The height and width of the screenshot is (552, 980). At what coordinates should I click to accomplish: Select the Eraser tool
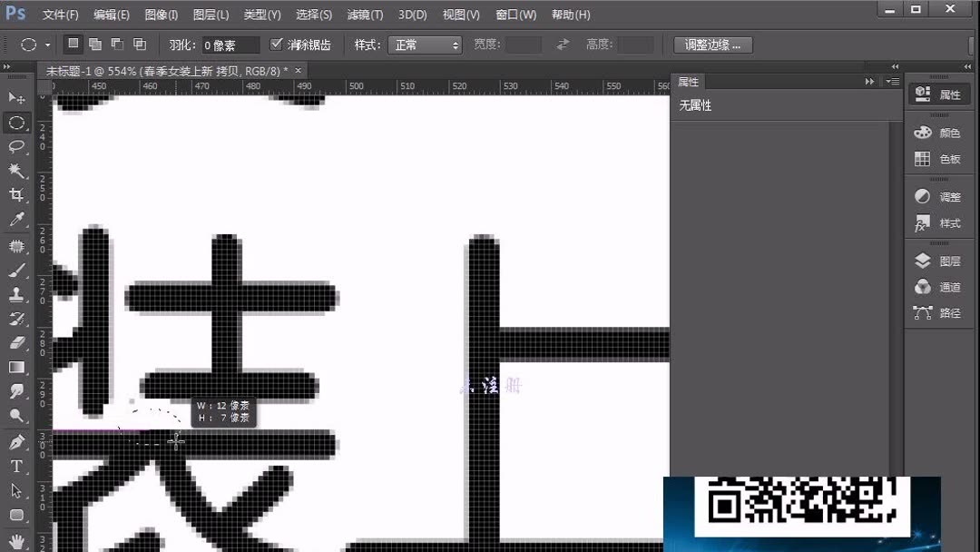click(x=18, y=343)
